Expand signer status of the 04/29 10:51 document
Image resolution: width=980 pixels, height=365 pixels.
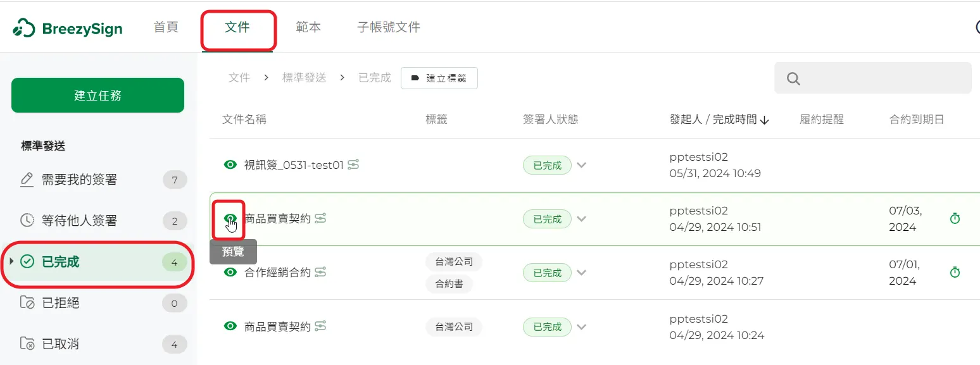click(x=582, y=220)
